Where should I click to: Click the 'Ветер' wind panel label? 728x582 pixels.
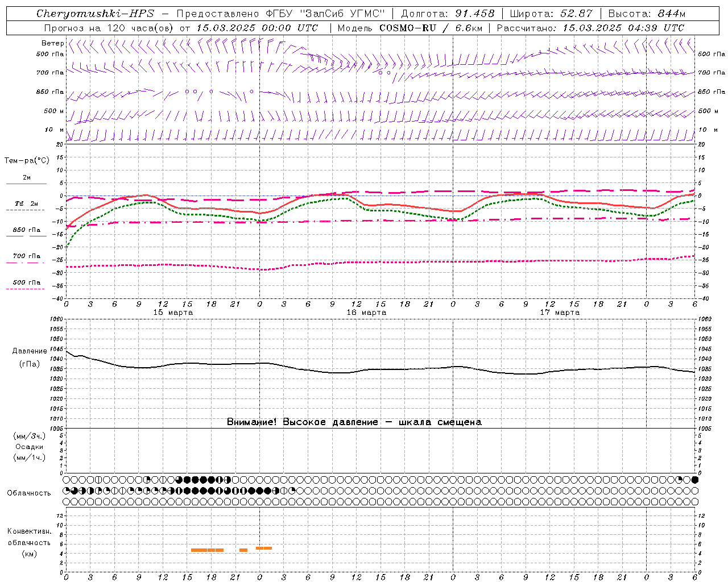coord(52,43)
